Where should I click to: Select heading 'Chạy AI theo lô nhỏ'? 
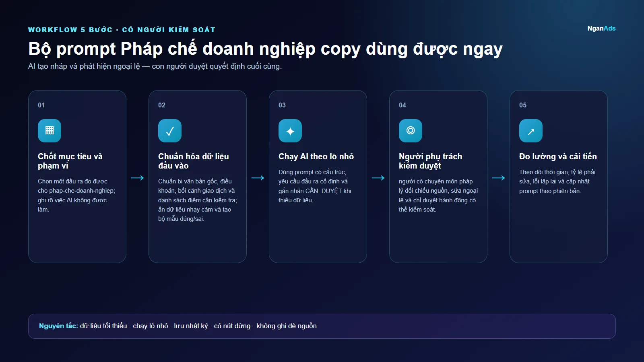pos(316,156)
